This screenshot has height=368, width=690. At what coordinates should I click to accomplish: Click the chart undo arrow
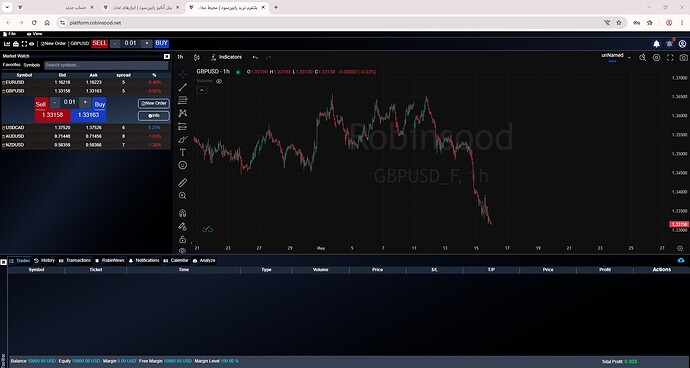coord(255,57)
